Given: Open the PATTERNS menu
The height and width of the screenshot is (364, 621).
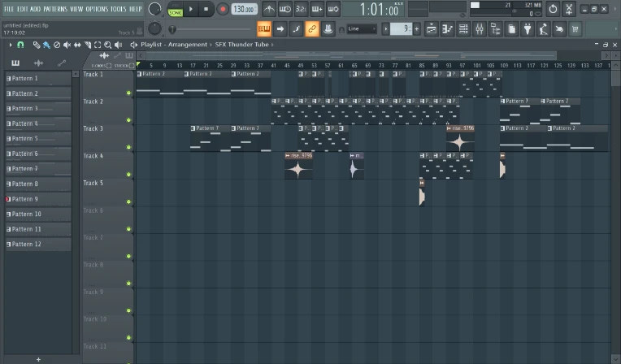Looking at the screenshot, I should click(x=55, y=9).
